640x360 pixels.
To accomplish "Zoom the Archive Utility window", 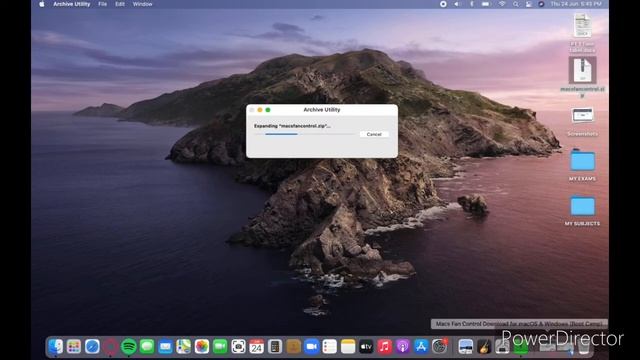I will (x=268, y=110).
